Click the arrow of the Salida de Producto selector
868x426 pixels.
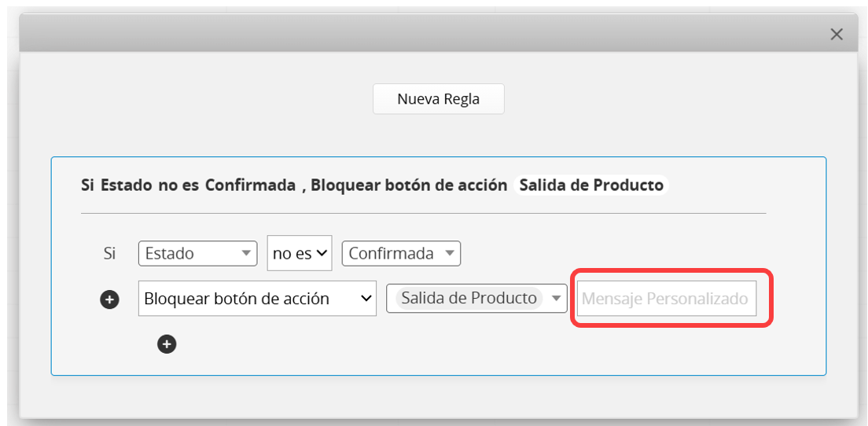[x=556, y=299]
